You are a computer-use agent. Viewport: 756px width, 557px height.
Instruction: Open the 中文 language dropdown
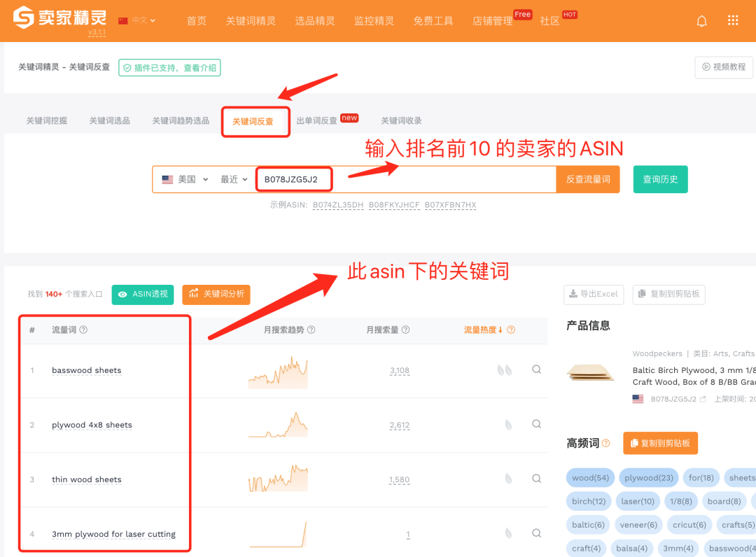click(143, 21)
